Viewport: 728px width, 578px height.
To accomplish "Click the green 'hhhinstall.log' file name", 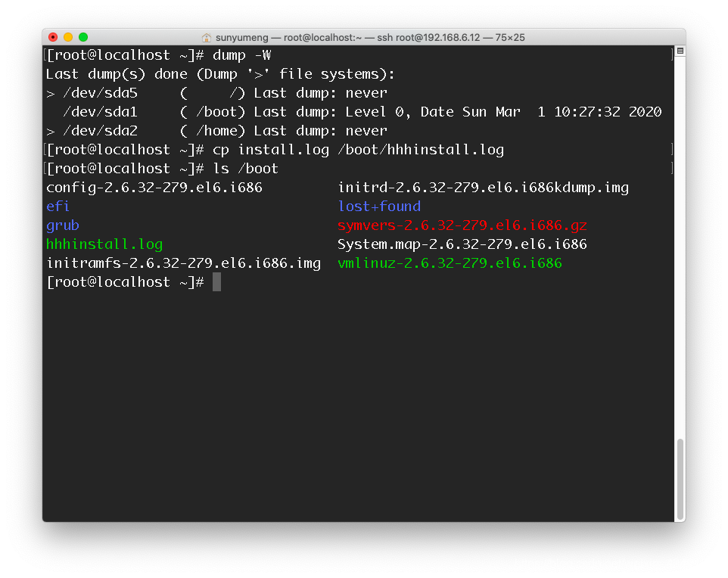I will [104, 244].
